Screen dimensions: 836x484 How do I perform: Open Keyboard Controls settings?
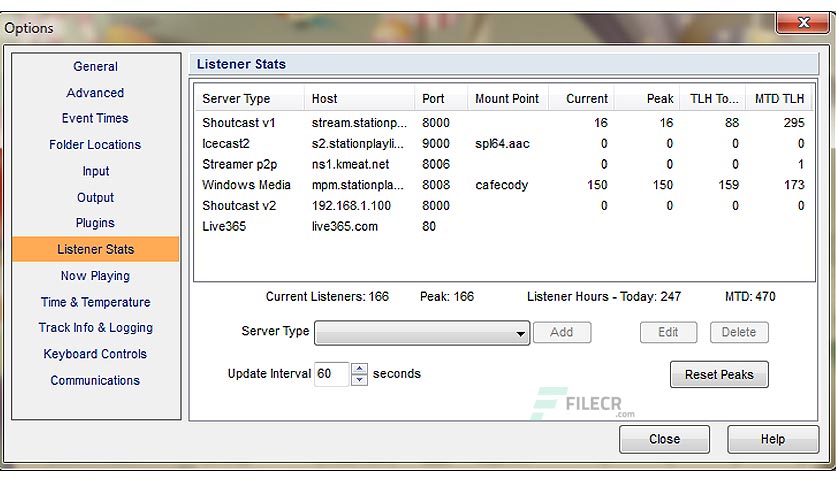point(95,354)
